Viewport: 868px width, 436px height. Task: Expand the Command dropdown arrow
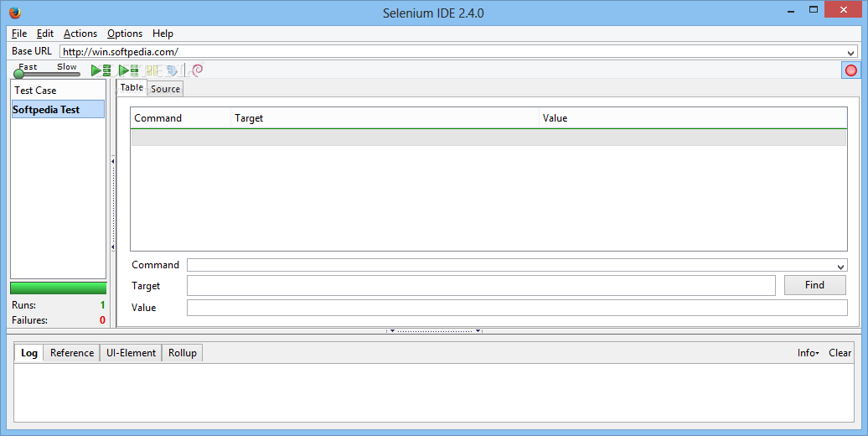coord(841,267)
